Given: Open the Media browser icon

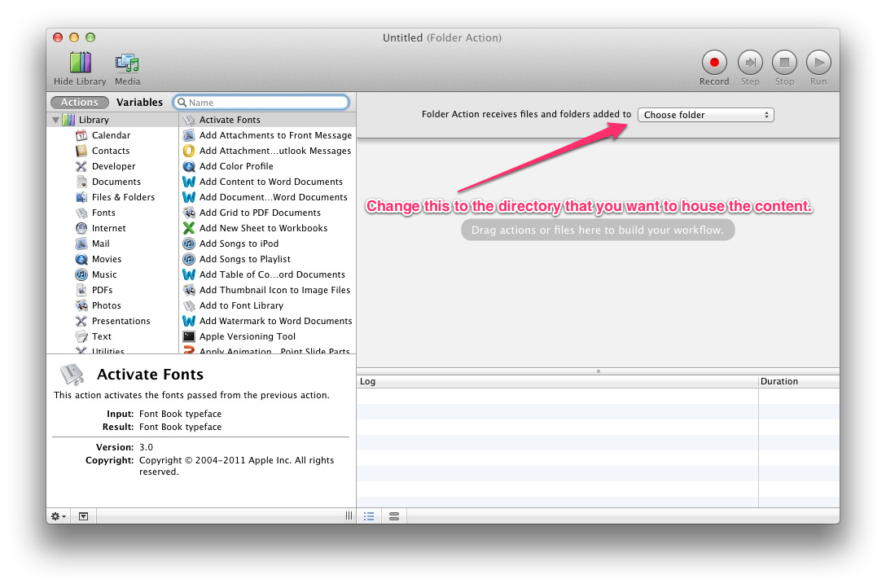Looking at the screenshot, I should (x=127, y=63).
